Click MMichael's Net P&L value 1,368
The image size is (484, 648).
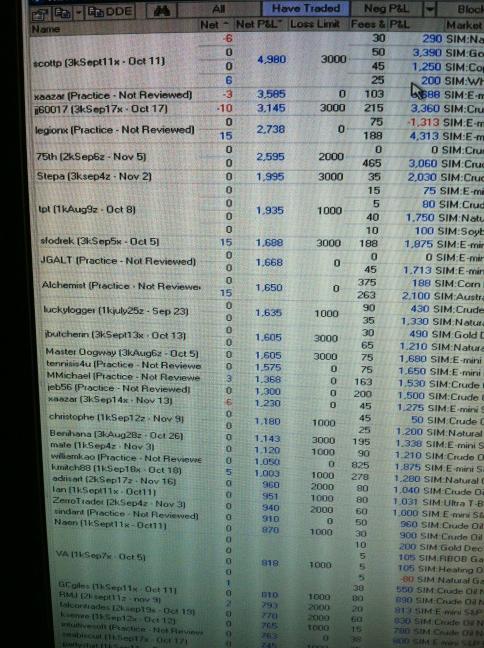268,379
